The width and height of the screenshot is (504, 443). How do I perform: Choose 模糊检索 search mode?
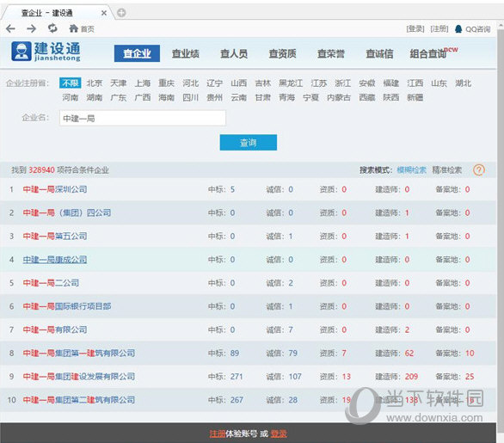[x=411, y=170]
